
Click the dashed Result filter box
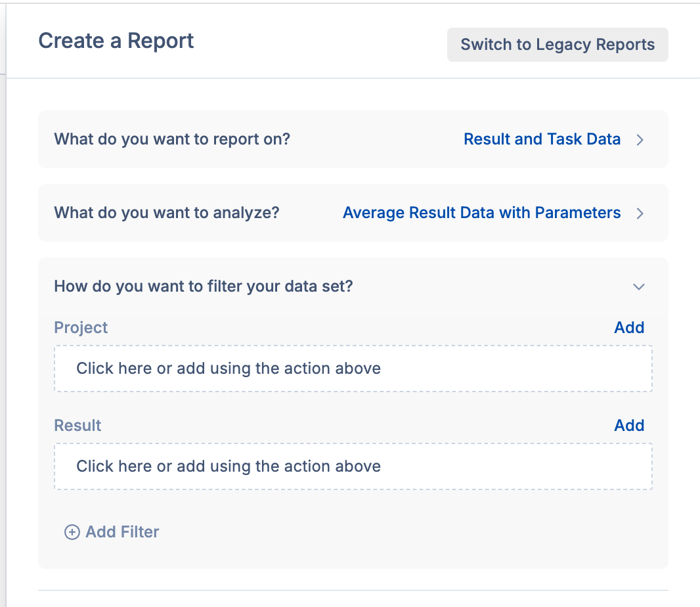click(353, 466)
